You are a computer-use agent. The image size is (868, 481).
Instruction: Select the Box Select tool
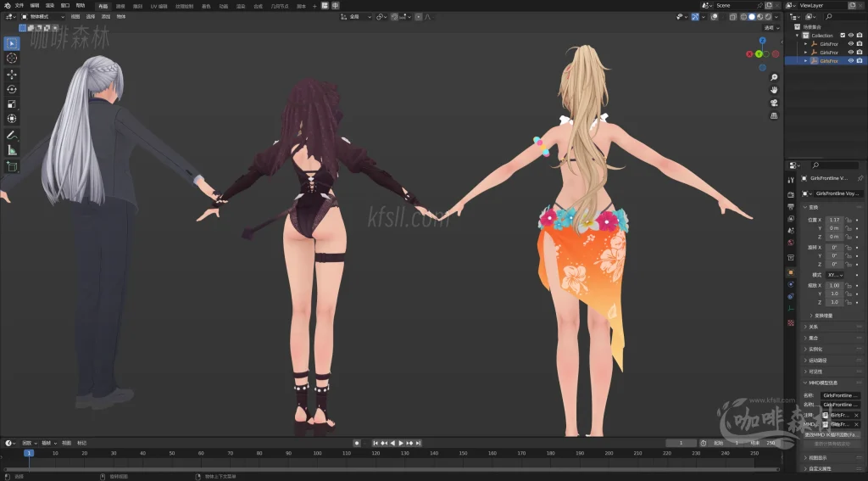(x=12, y=43)
